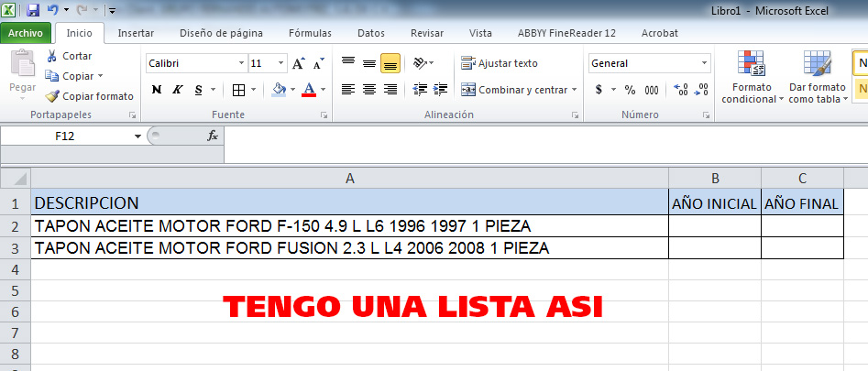Toggle bold N formatting
Screen dimensions: 868x371
point(157,90)
